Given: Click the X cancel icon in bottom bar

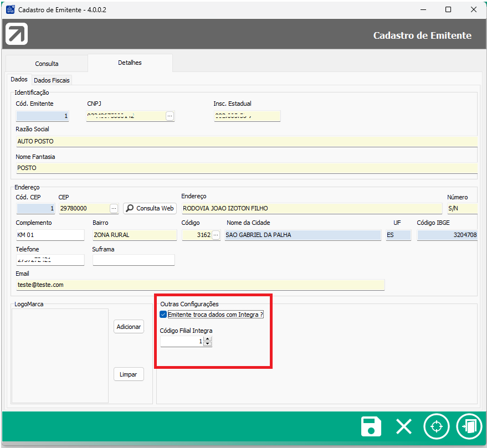Looking at the screenshot, I should (403, 427).
